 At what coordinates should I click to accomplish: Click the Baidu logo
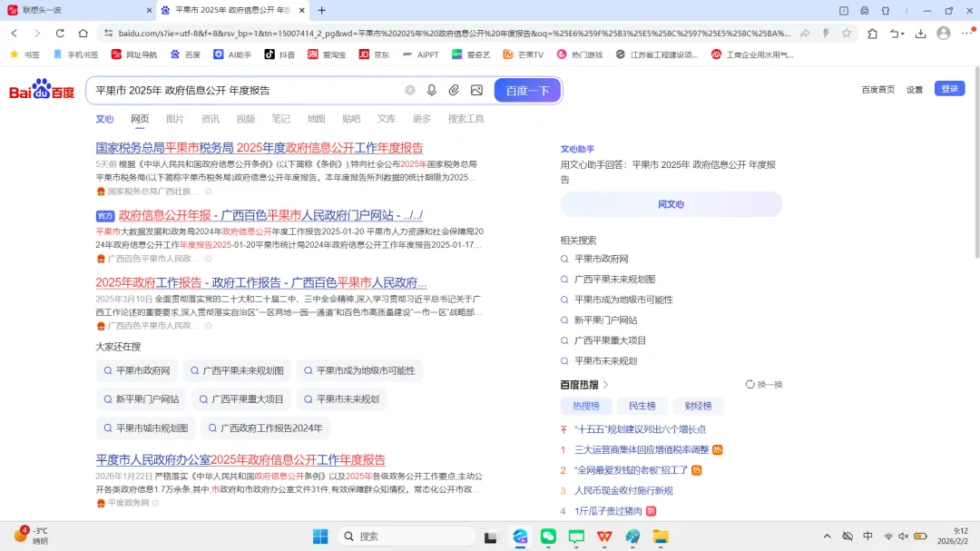(42, 90)
